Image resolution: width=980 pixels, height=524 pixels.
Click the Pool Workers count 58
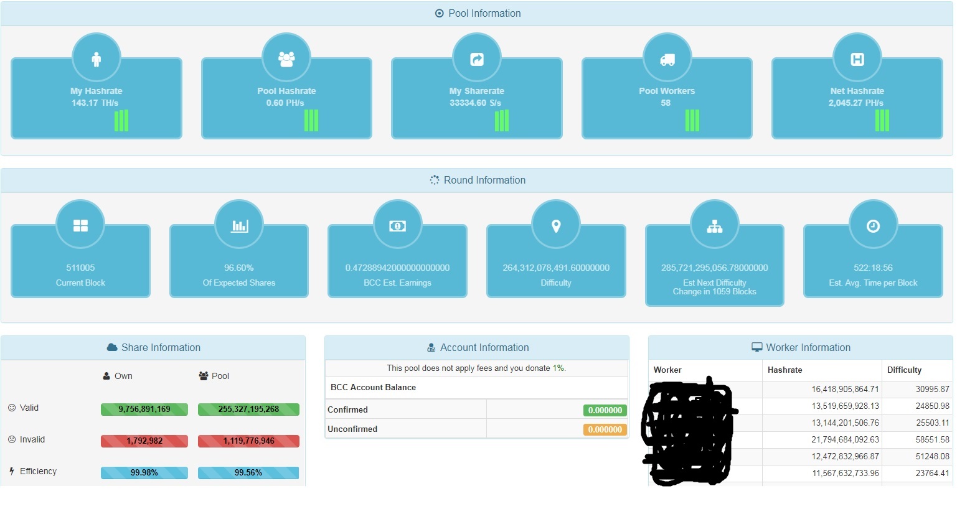(x=666, y=103)
